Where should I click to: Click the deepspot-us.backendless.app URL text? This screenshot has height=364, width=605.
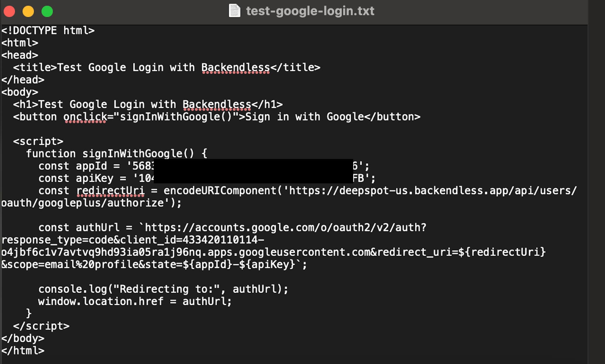click(x=433, y=191)
